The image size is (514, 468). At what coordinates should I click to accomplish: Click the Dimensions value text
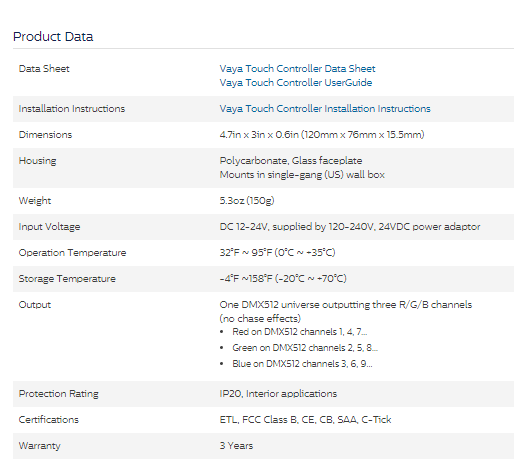322,135
